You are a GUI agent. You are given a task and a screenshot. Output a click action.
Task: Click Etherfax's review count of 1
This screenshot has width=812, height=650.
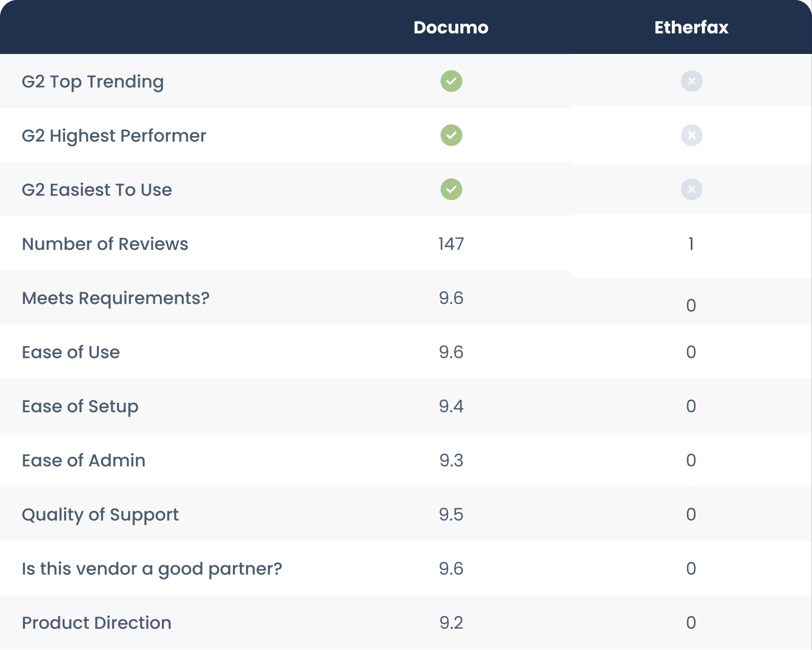coord(691,244)
